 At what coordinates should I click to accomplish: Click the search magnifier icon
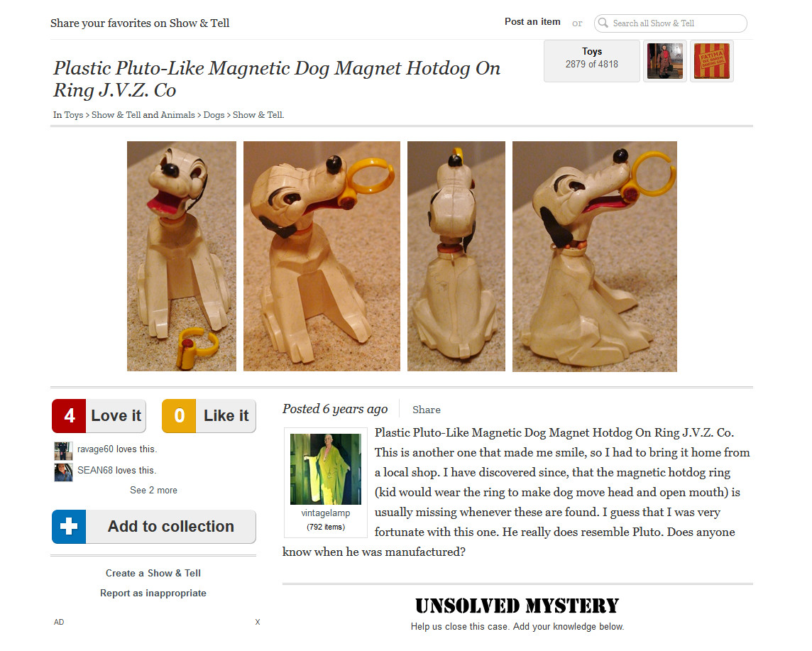pos(603,23)
